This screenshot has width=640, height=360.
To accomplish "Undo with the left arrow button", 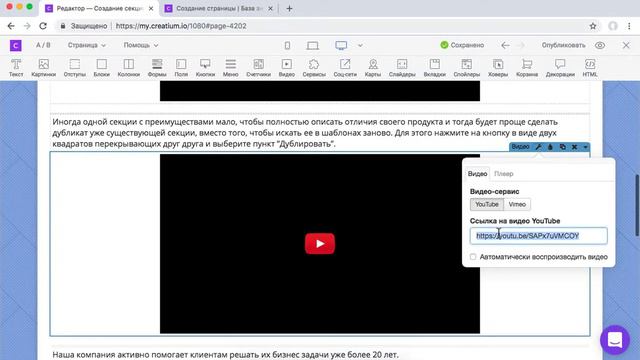I will click(505, 45).
